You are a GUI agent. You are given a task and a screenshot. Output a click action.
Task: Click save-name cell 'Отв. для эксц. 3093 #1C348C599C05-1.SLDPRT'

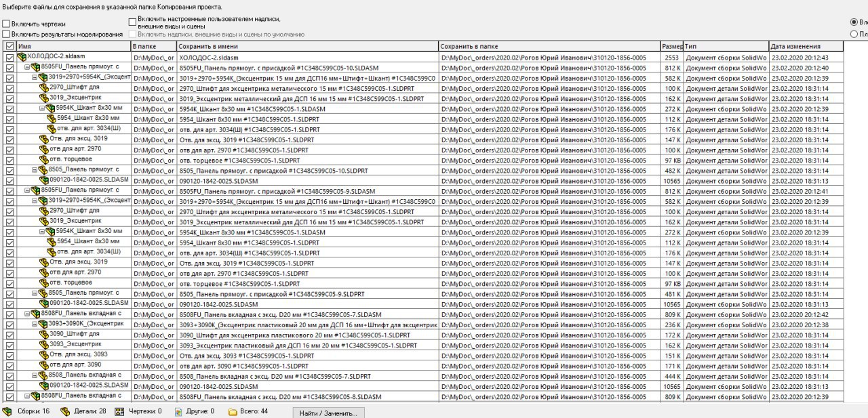click(x=307, y=356)
